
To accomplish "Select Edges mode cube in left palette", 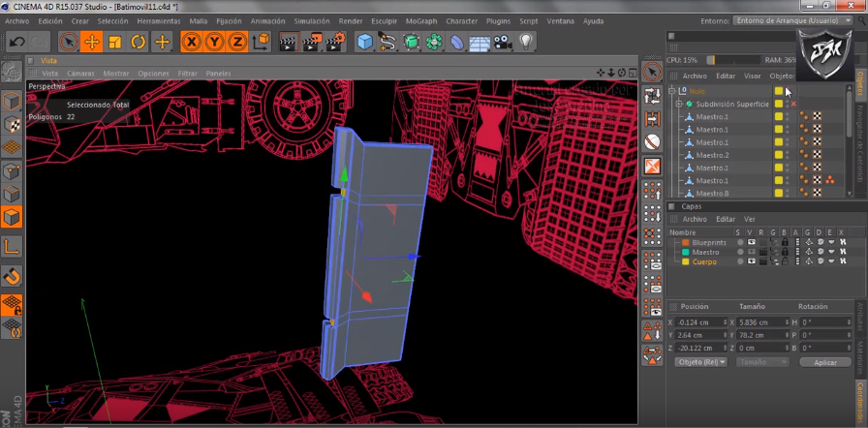I will click(12, 195).
